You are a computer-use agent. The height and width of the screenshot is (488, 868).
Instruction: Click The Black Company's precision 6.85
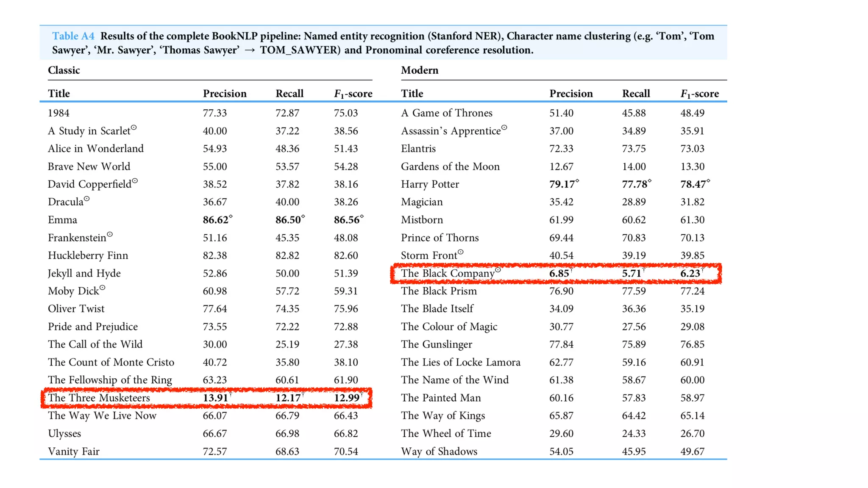559,273
